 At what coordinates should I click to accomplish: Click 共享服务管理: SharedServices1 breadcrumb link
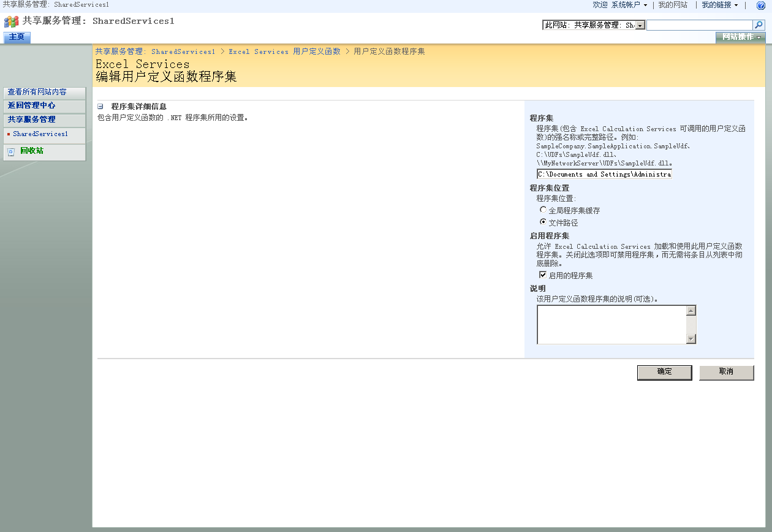pos(155,51)
